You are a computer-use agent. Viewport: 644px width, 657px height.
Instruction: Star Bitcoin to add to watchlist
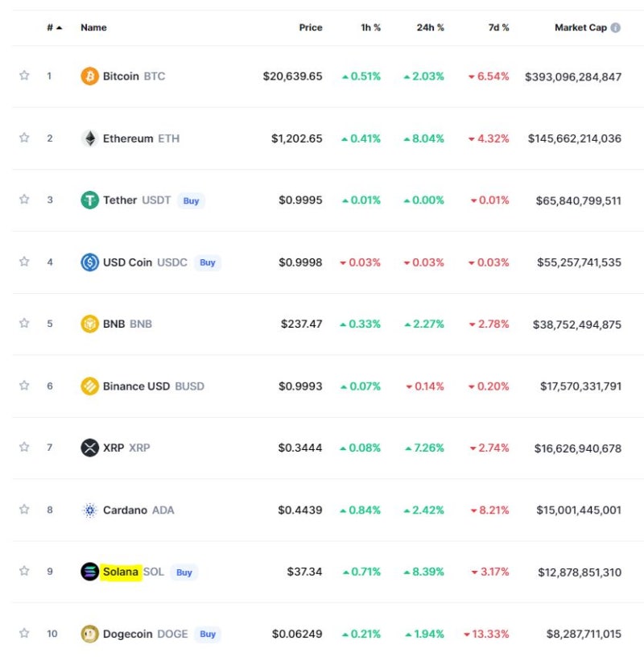point(24,76)
